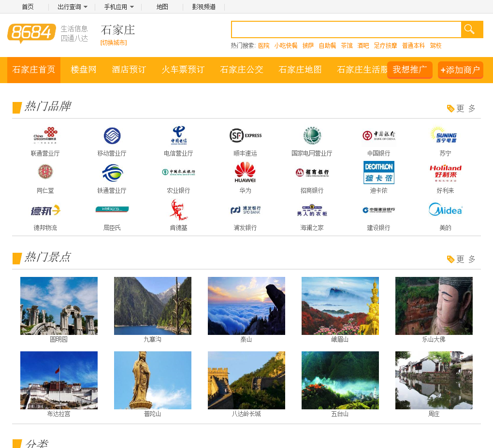Open the China Mobile brand logo
The width and height of the screenshot is (493, 448).
tap(112, 135)
